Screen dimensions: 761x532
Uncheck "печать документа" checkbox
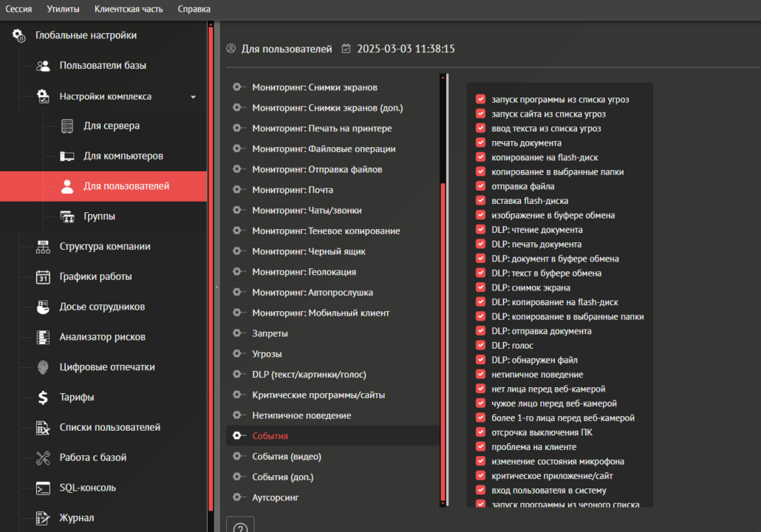480,143
